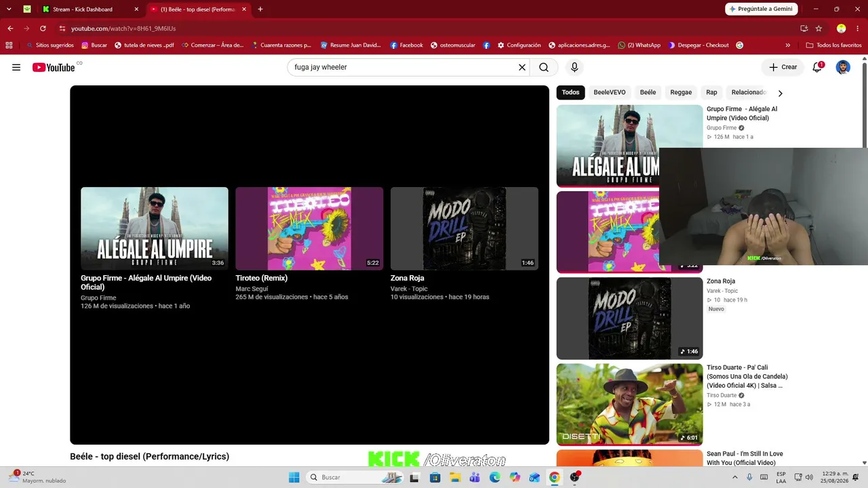
Task: Reload the page in Chrome
Action: (43, 28)
